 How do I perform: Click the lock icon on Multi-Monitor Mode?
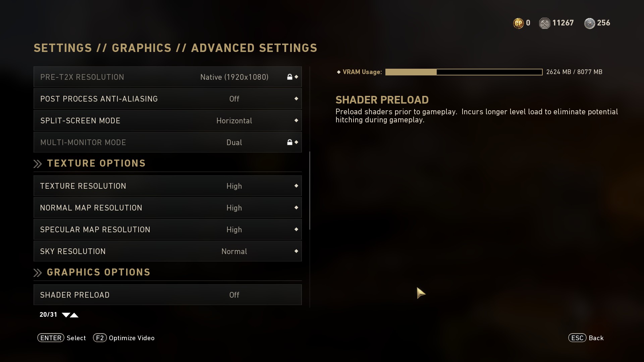click(289, 142)
